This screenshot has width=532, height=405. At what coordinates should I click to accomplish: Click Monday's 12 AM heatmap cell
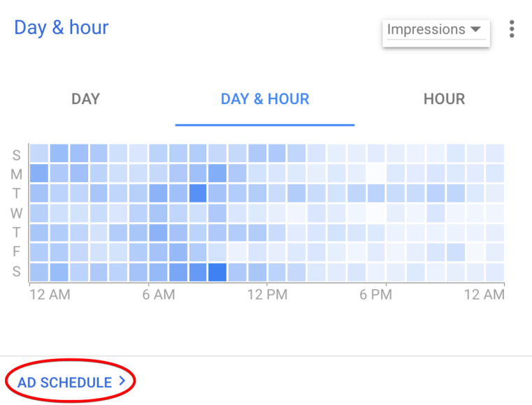[x=38, y=173]
